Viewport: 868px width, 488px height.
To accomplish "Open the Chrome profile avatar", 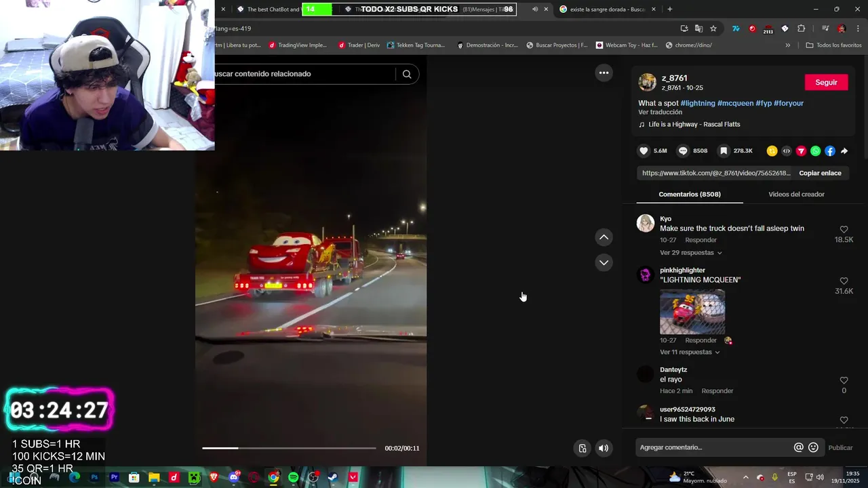I will point(842,28).
